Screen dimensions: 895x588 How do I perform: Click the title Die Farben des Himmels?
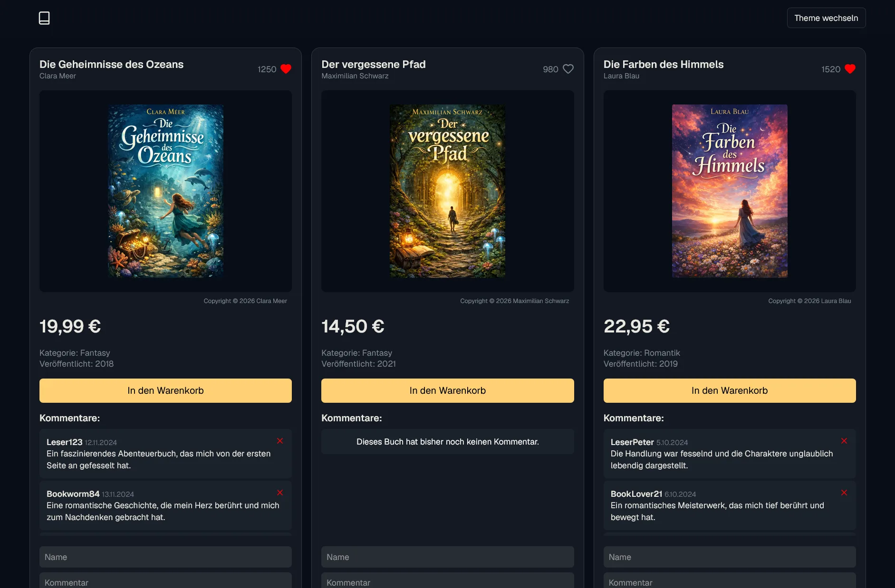click(664, 64)
